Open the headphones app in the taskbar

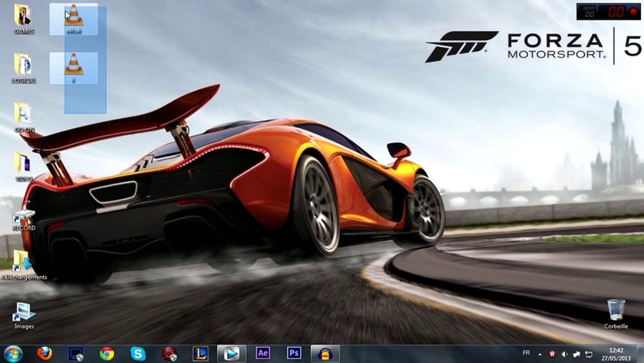click(325, 353)
